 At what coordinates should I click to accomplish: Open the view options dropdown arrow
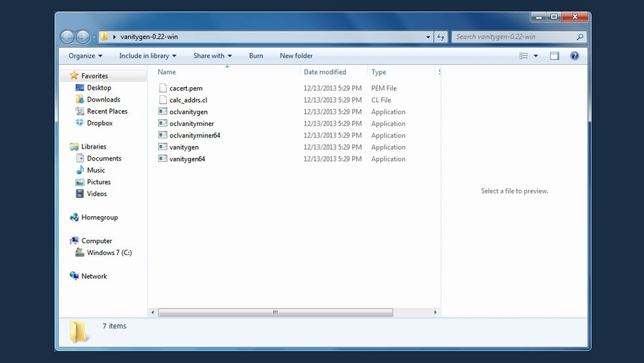click(x=535, y=56)
